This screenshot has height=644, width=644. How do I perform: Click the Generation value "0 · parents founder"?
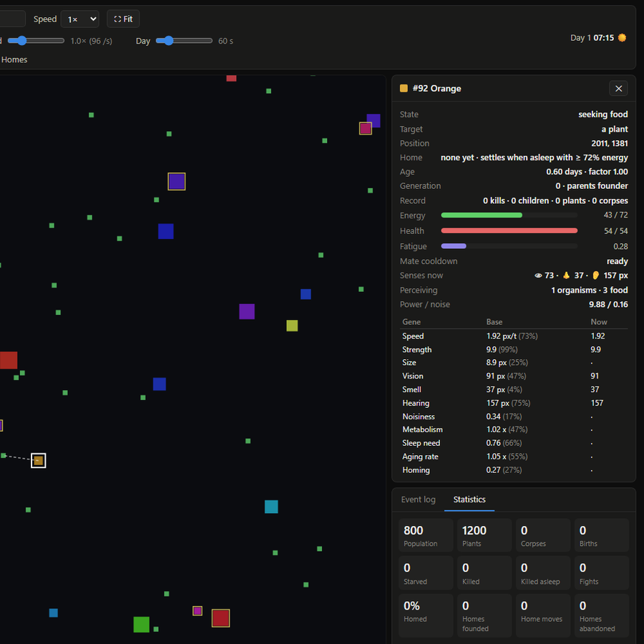coord(591,186)
